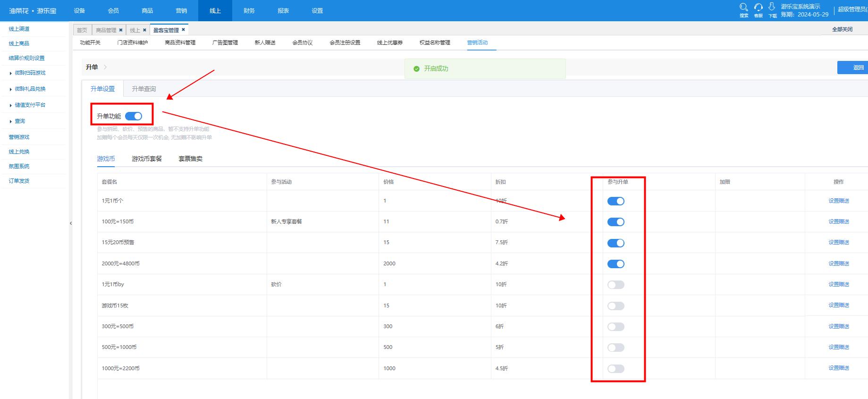Select the 游戏币套餐 tab
The height and width of the screenshot is (399, 868).
coord(147,159)
